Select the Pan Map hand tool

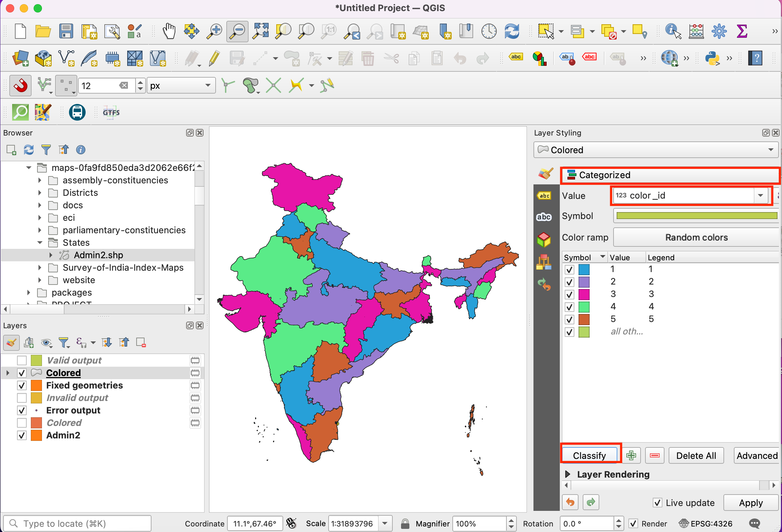tap(169, 32)
